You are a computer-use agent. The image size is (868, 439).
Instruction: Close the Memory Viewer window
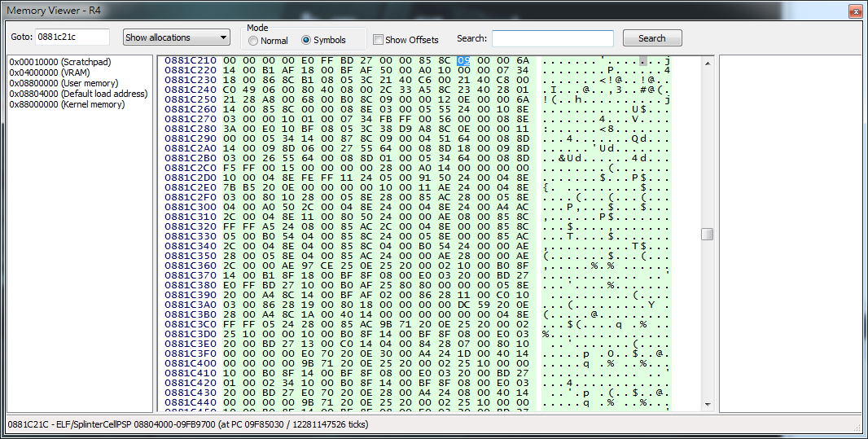[x=855, y=11]
